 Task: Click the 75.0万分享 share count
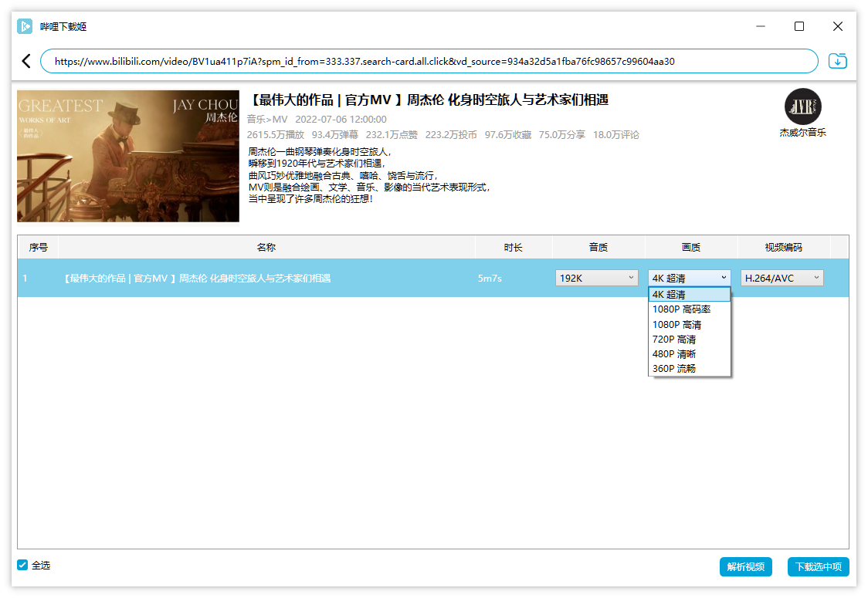click(x=562, y=134)
